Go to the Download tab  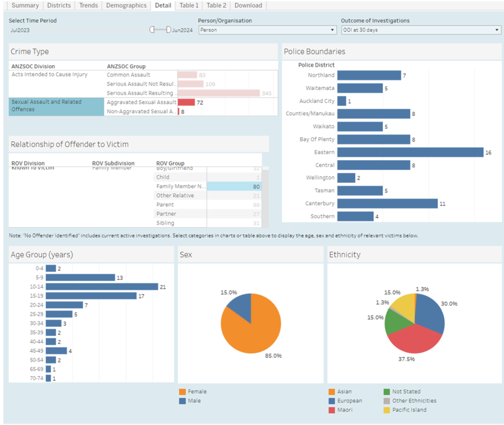click(248, 5)
